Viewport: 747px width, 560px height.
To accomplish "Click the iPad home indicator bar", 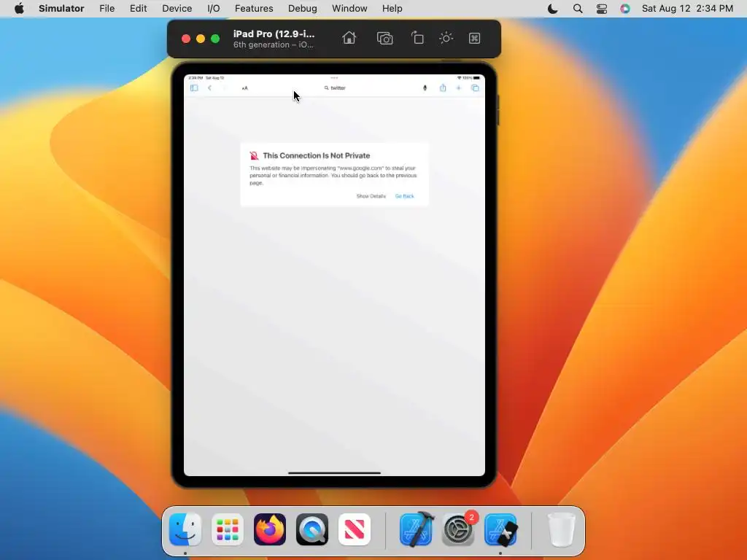I will tap(334, 472).
